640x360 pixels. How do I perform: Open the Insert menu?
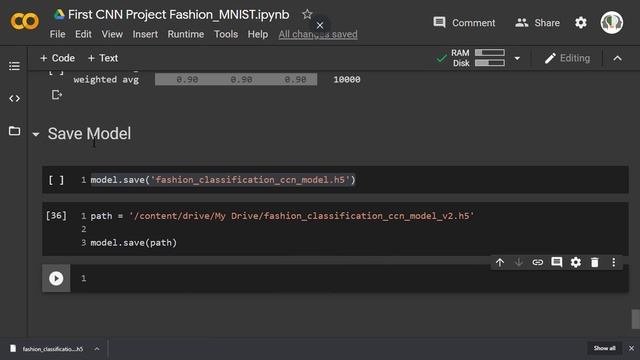pyautogui.click(x=145, y=34)
